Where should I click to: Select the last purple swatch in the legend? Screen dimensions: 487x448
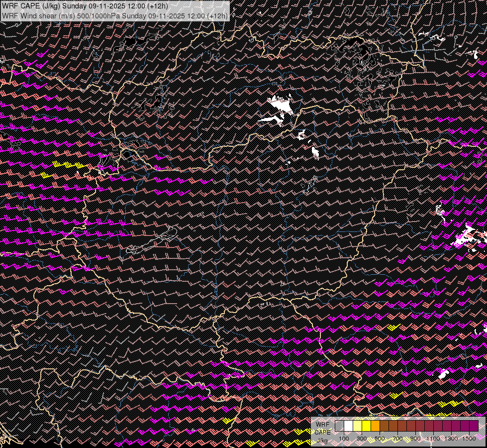(x=473, y=426)
